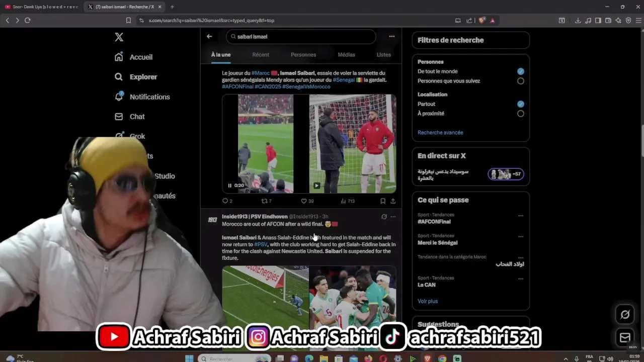Select Partout location radio option
Screen dimensions: 644x362
click(x=521, y=104)
